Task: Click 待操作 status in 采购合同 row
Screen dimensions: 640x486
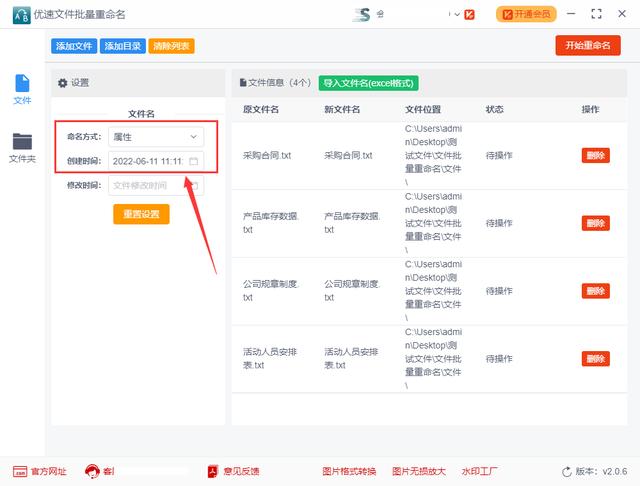Action: pos(499,155)
